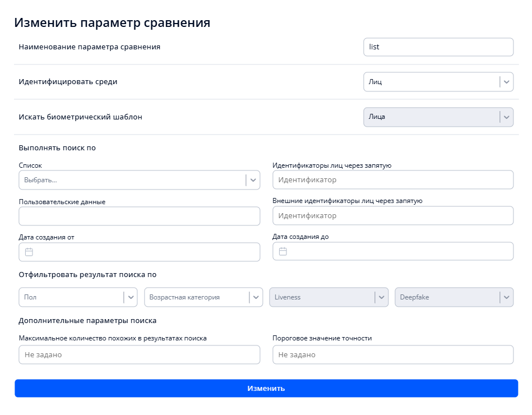
Task: Click the Идентификаторы лиц input field
Action: tap(393, 179)
